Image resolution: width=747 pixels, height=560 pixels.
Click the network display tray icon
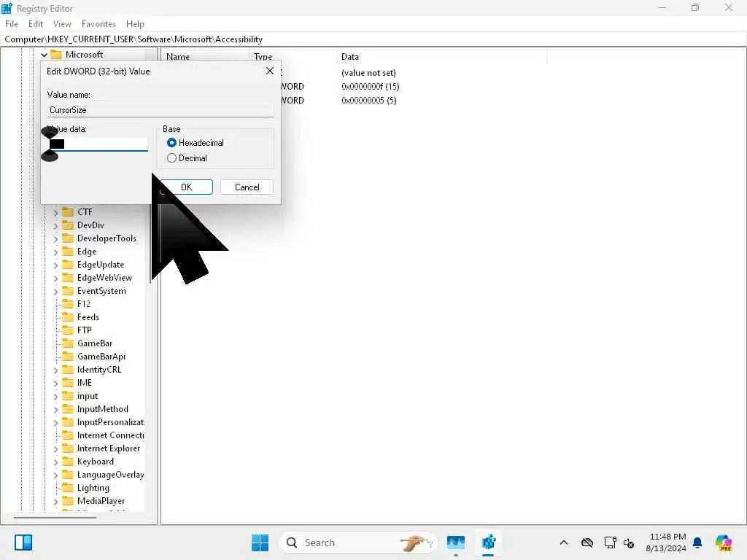point(610,542)
